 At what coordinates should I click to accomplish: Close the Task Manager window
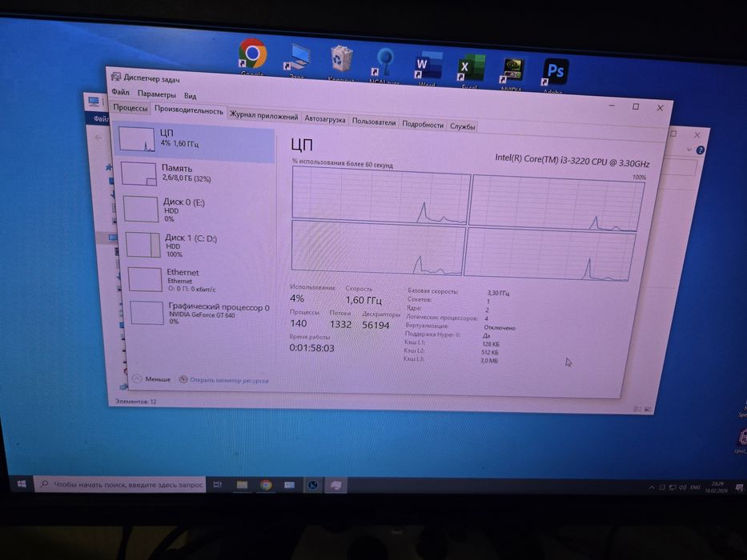(661, 108)
